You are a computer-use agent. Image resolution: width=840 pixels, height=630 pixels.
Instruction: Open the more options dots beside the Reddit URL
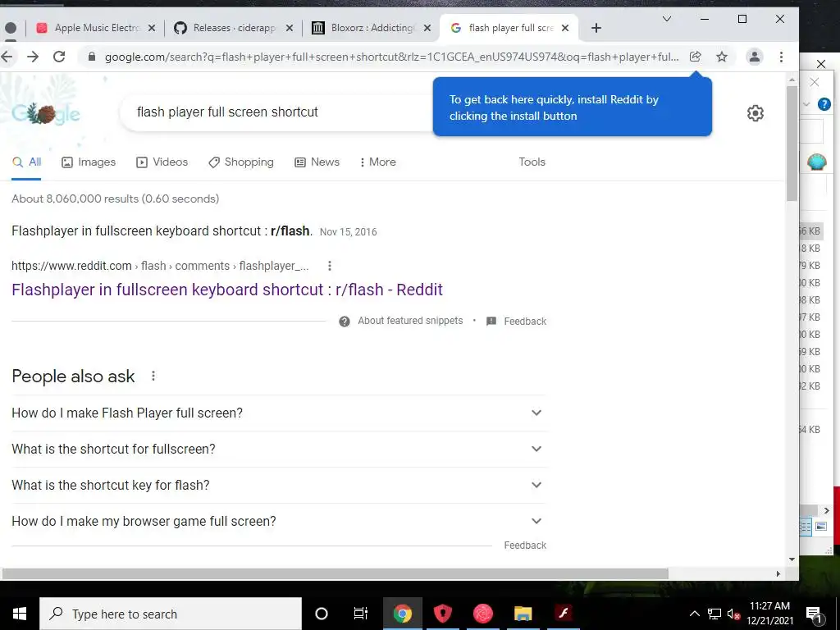coord(330,266)
